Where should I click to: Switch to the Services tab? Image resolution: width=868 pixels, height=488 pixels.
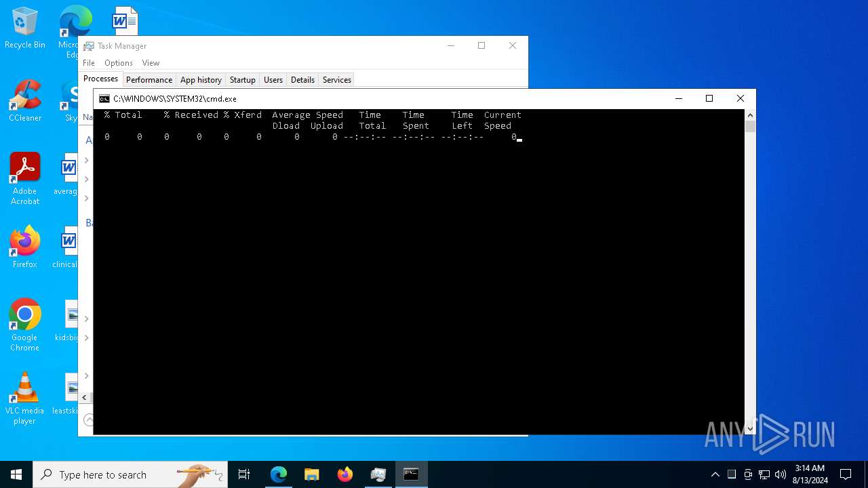click(337, 80)
